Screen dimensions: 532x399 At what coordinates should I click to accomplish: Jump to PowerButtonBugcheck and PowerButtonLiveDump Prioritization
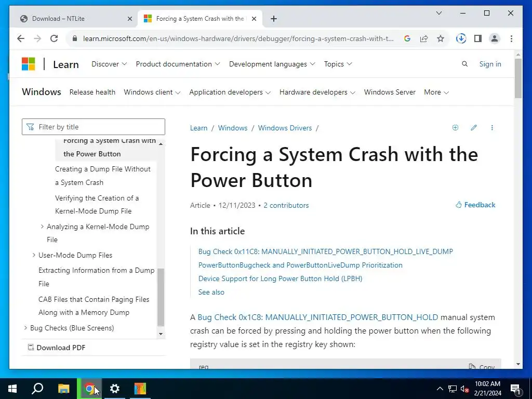point(300,265)
